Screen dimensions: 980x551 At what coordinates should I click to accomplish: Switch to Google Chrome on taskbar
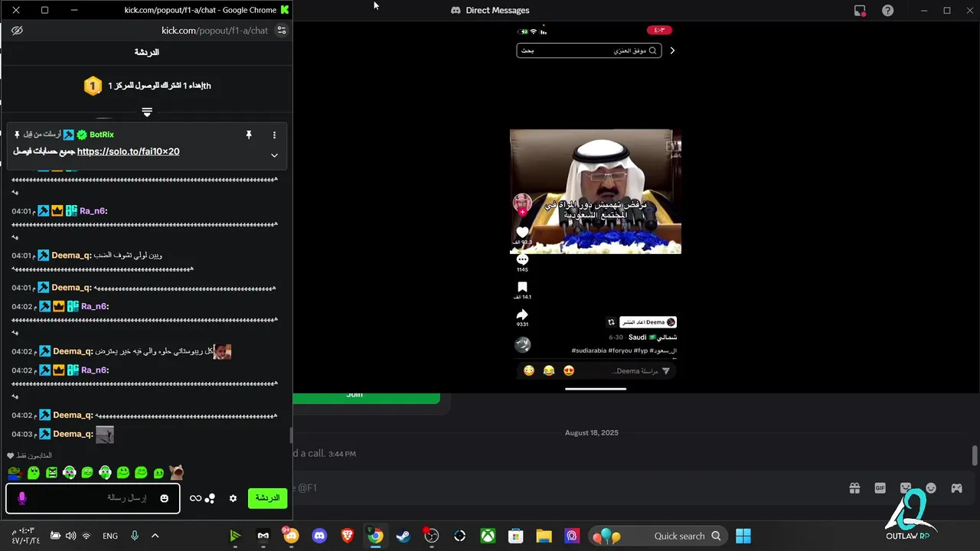375,536
